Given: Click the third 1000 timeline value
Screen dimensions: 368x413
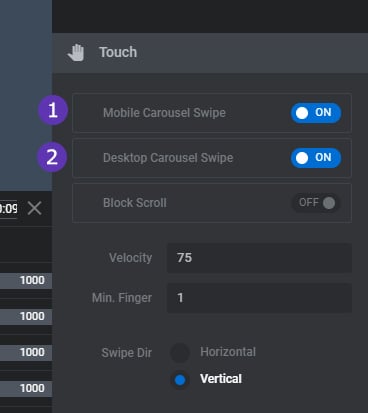Looking at the screenshot, I should 32,352.
